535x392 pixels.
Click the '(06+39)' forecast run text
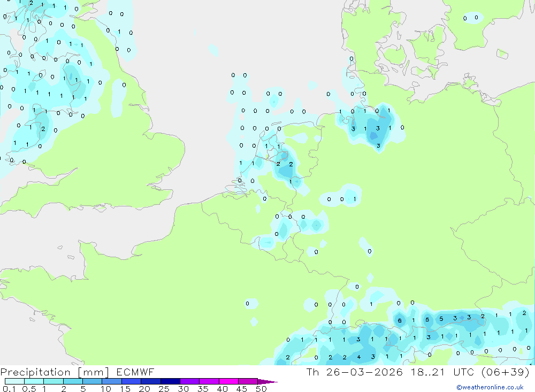point(506,372)
